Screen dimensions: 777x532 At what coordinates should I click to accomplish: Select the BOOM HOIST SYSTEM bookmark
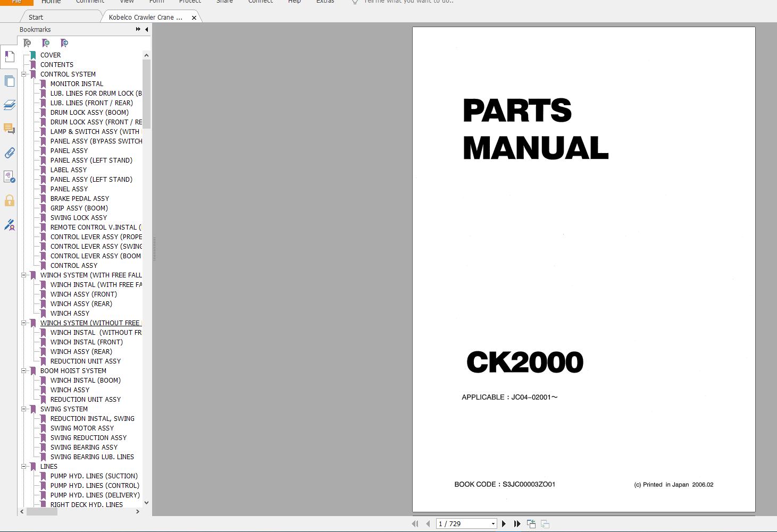[73, 371]
